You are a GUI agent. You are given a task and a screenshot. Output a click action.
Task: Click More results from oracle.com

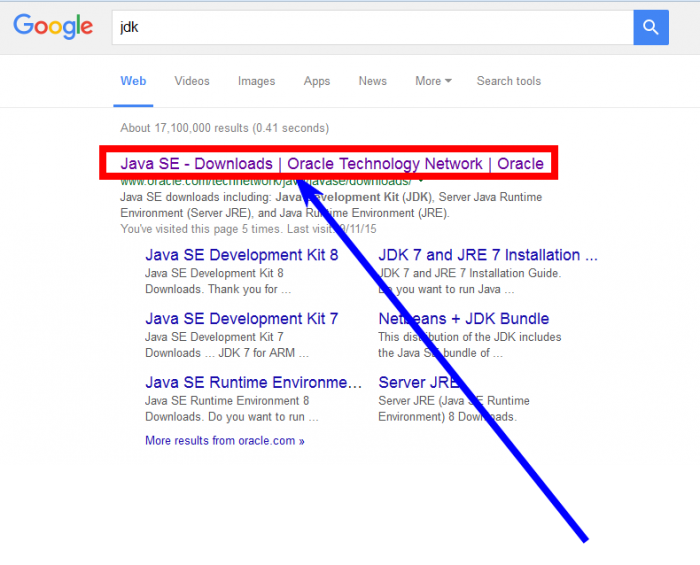click(225, 441)
